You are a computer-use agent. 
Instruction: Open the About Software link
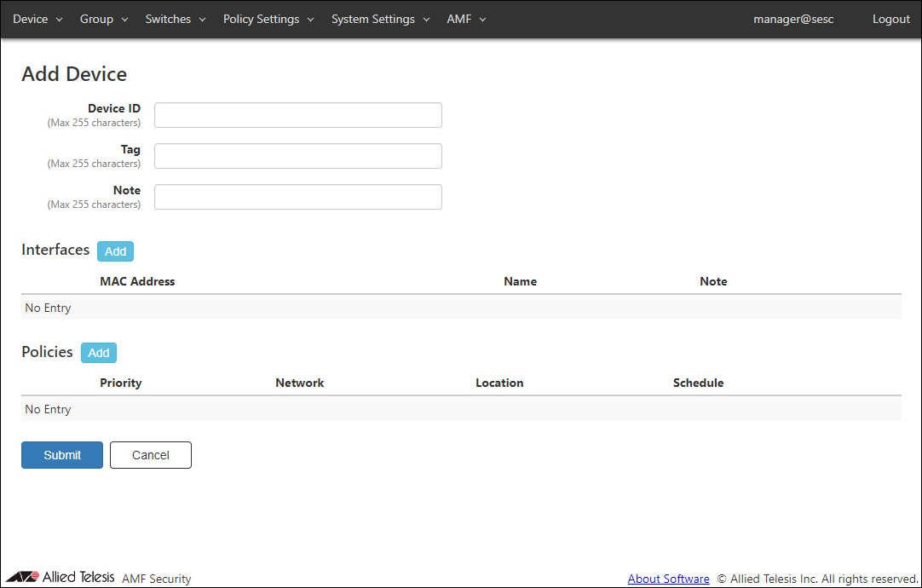click(668, 579)
